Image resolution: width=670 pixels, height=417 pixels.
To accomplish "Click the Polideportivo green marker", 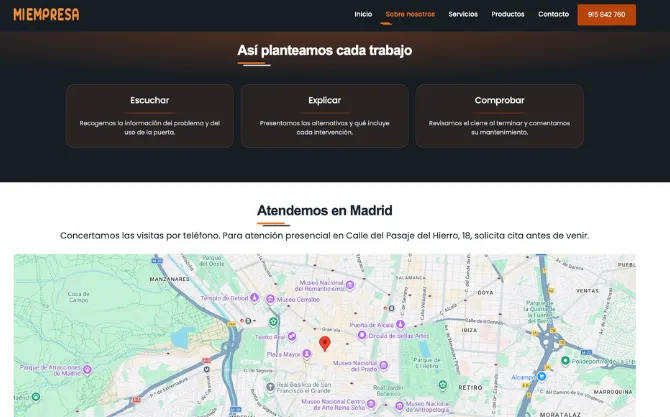I will coord(565,361).
